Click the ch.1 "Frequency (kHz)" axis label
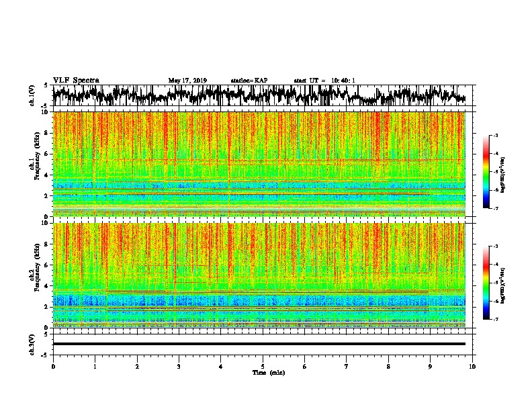The height and width of the screenshot is (411, 532). tap(37, 156)
